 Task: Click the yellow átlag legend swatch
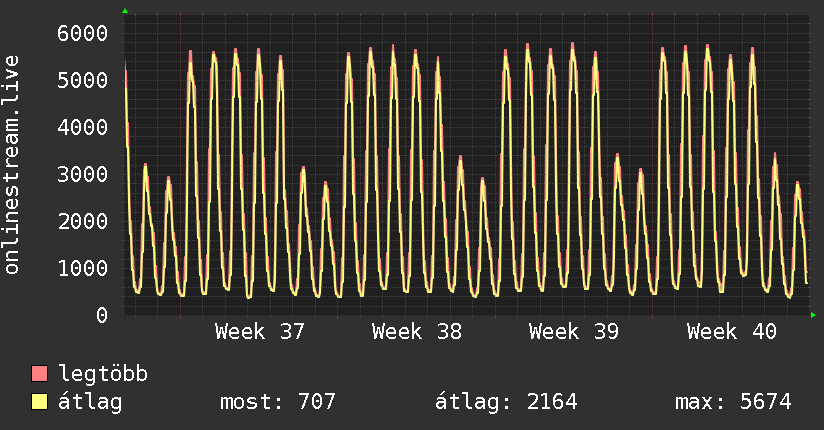(39, 402)
